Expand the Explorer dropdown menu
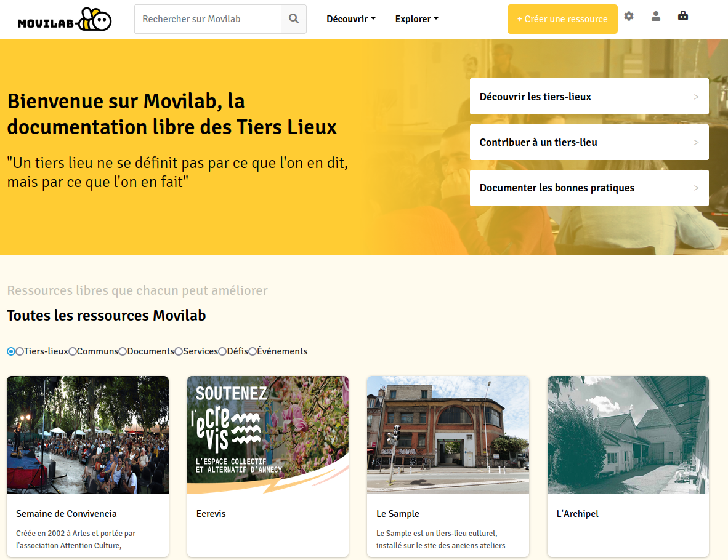The height and width of the screenshot is (560, 728). 416,19
